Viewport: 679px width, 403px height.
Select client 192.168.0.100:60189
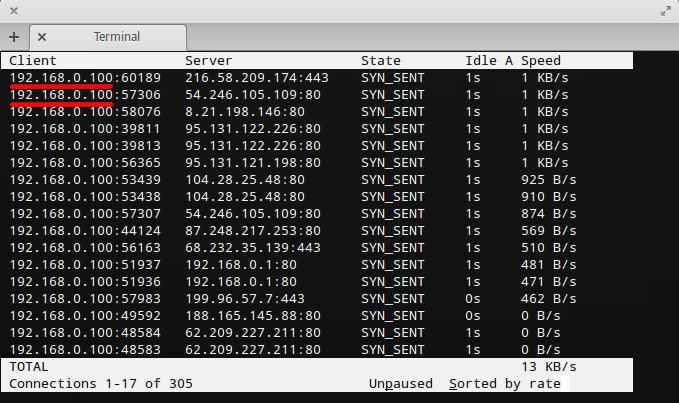pyautogui.click(x=85, y=78)
